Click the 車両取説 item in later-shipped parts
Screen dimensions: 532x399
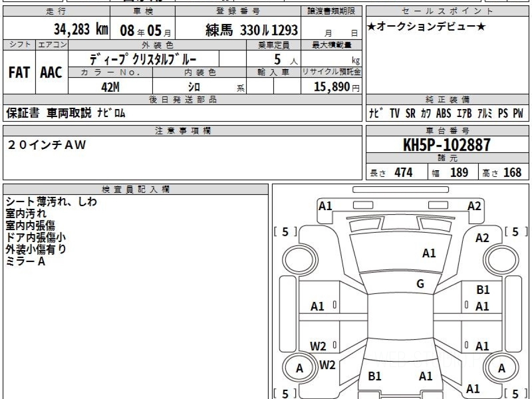click(69, 113)
